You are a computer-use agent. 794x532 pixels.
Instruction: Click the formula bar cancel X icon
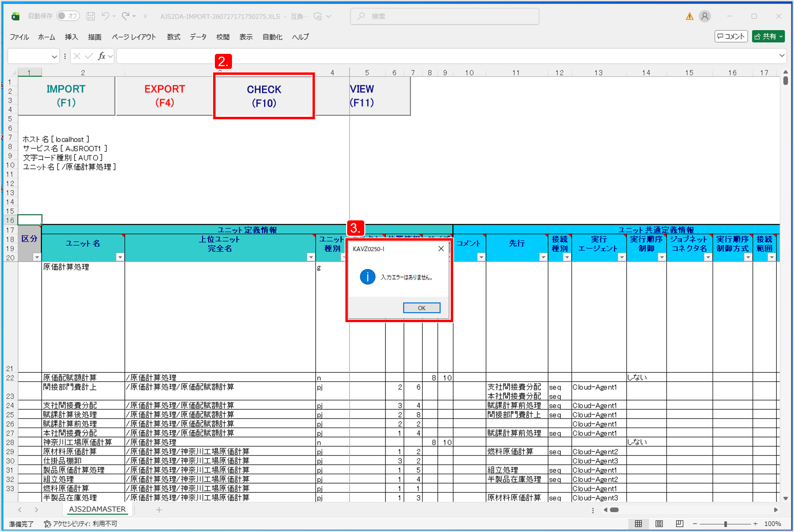[x=77, y=56]
